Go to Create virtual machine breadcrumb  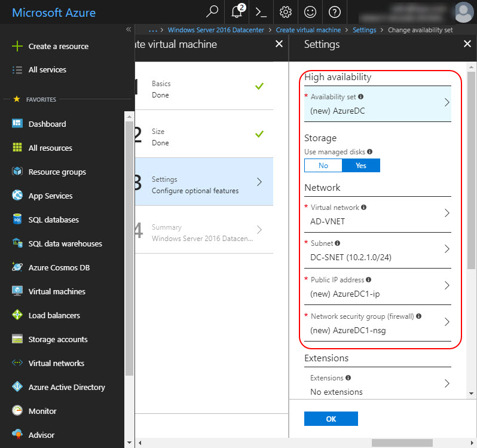(x=308, y=30)
